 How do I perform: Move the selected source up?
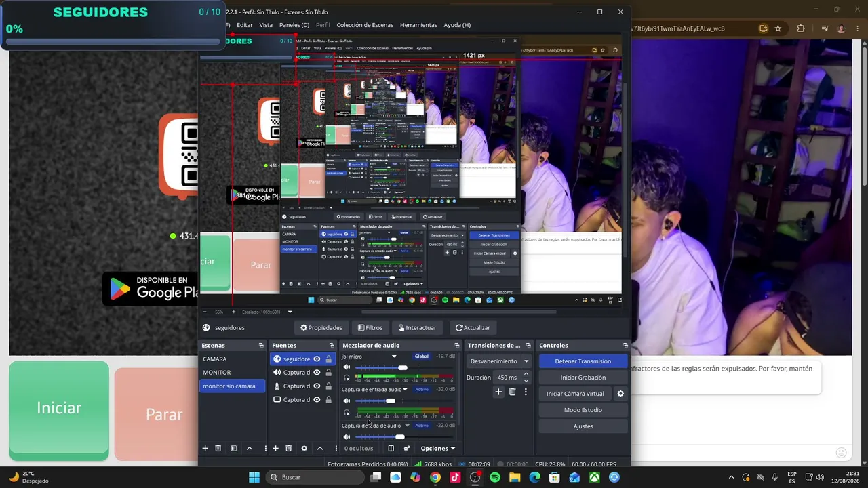[320, 448]
